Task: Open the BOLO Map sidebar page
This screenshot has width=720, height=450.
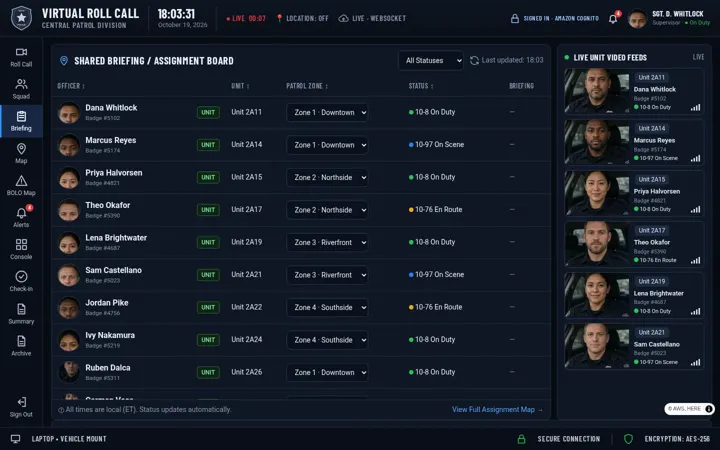Action: click(x=21, y=186)
